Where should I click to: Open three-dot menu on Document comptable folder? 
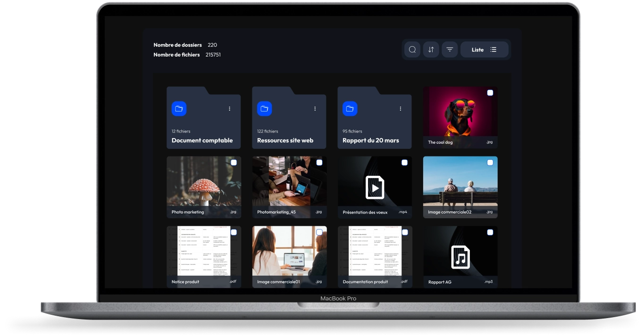point(230,109)
